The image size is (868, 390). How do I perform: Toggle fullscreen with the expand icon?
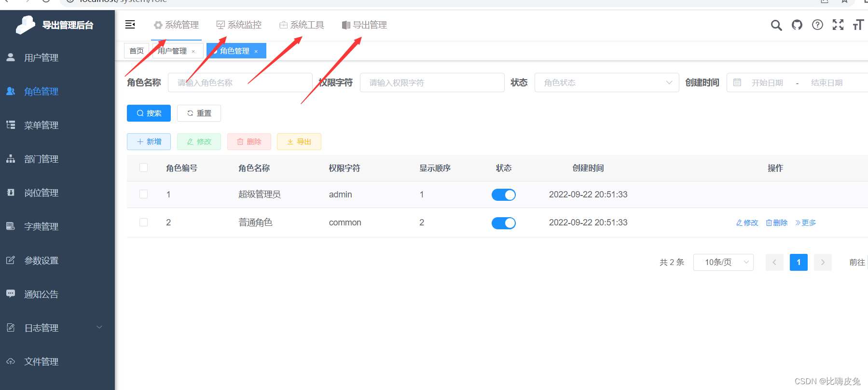coord(838,25)
